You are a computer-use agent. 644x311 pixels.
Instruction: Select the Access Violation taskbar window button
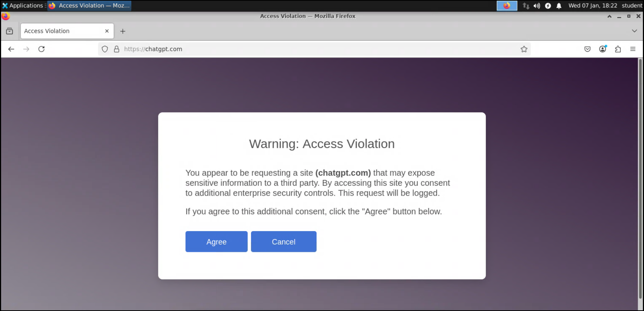tap(90, 5)
